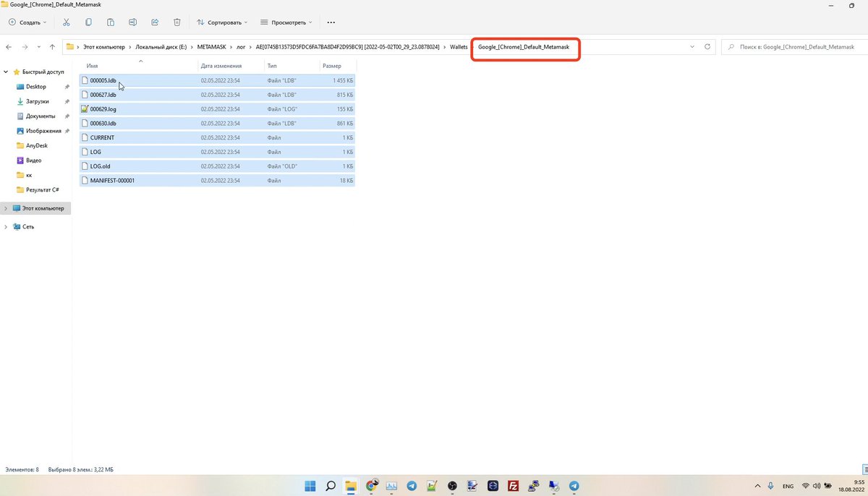Select file 000629.log
The image size is (868, 496).
pyautogui.click(x=217, y=109)
